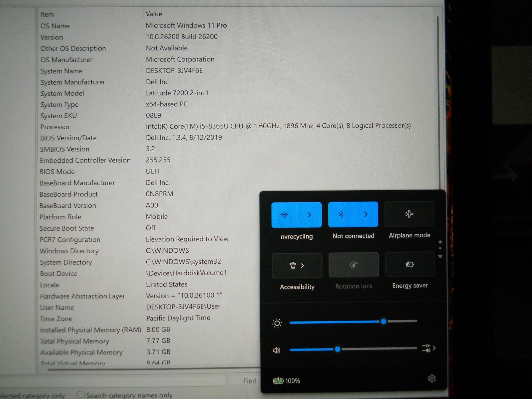Select the System Manufacturer row

point(73,82)
